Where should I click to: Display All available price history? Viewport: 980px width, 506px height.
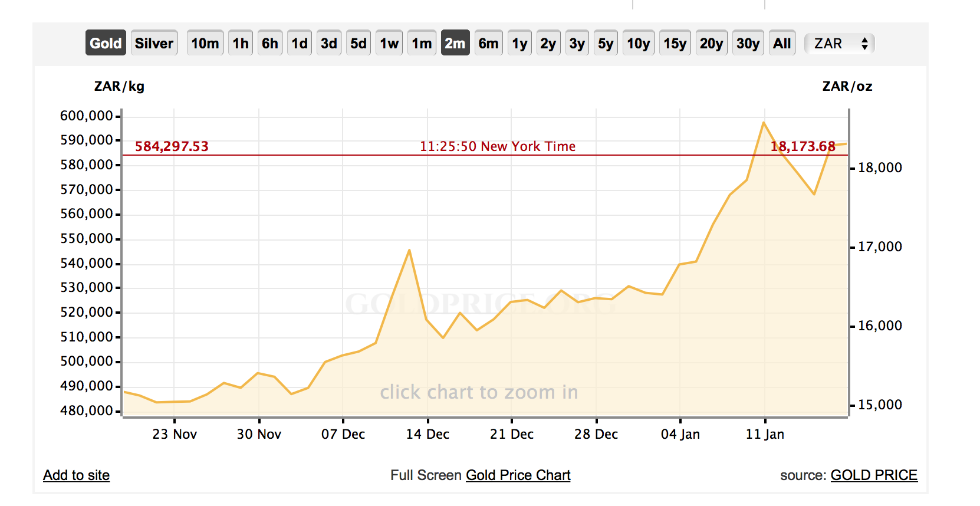coord(782,43)
